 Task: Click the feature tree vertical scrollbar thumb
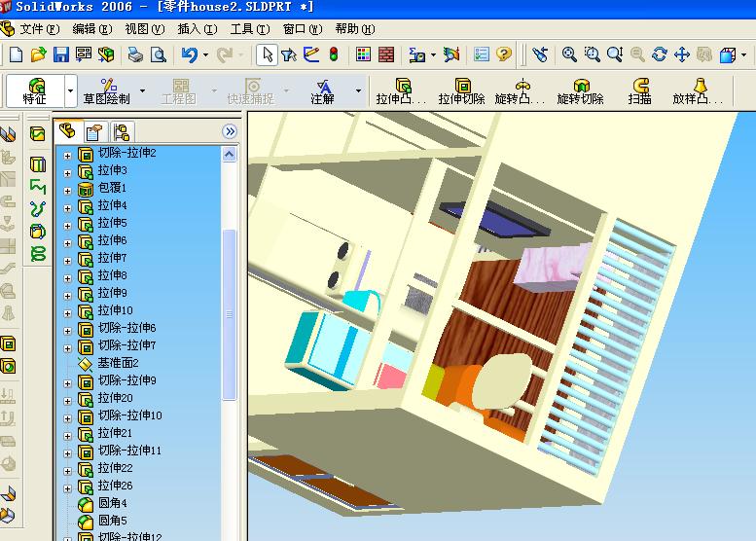tap(229, 314)
